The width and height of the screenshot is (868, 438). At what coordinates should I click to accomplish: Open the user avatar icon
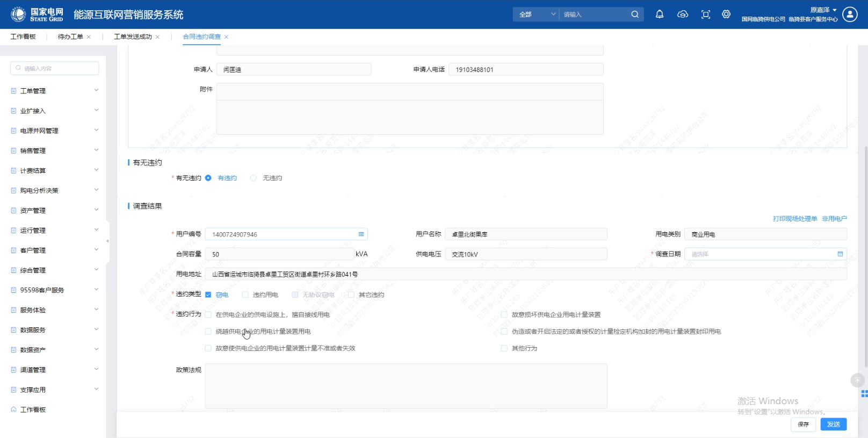tap(850, 15)
